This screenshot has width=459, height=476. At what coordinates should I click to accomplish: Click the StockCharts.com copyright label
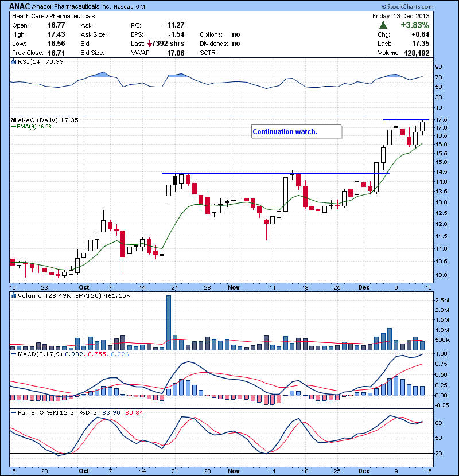coord(407,6)
